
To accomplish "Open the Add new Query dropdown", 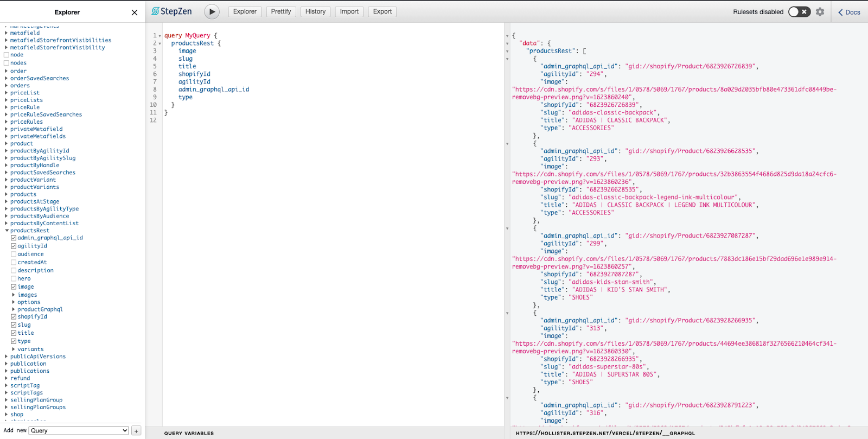I will (79, 430).
